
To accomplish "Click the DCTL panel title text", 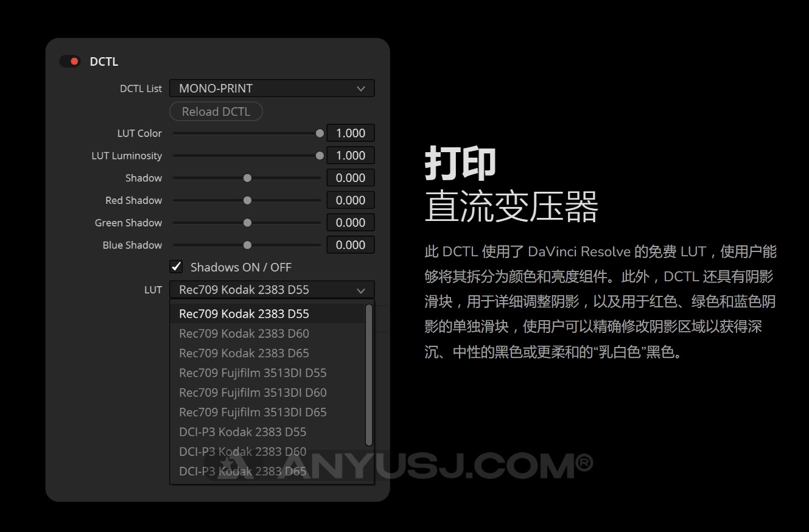I will tap(104, 61).
